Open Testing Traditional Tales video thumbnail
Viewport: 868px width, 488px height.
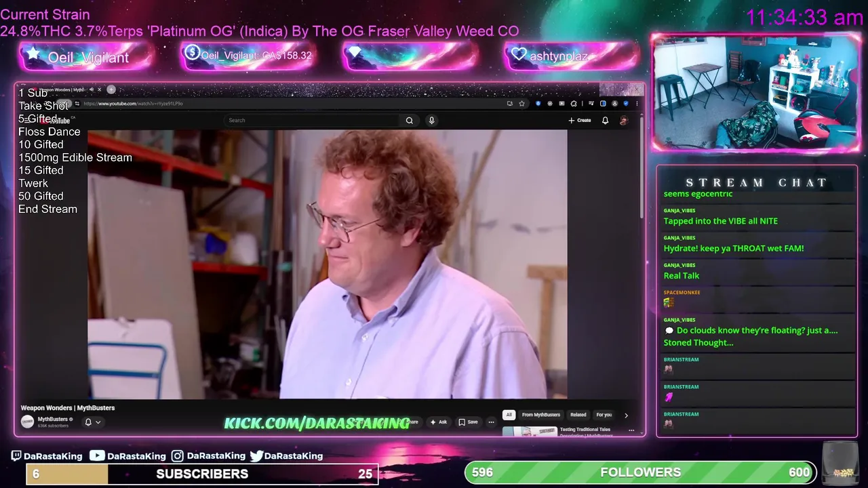pyautogui.click(x=530, y=431)
